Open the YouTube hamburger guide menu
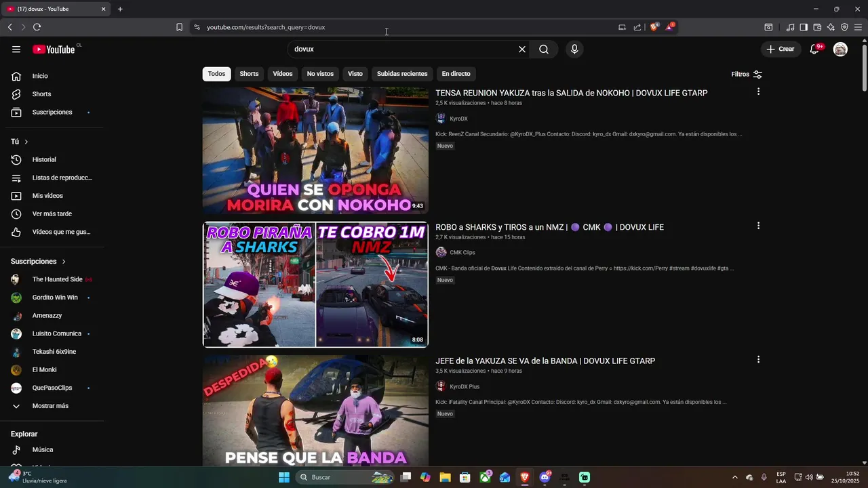Viewport: 868px width, 488px height. point(16,49)
